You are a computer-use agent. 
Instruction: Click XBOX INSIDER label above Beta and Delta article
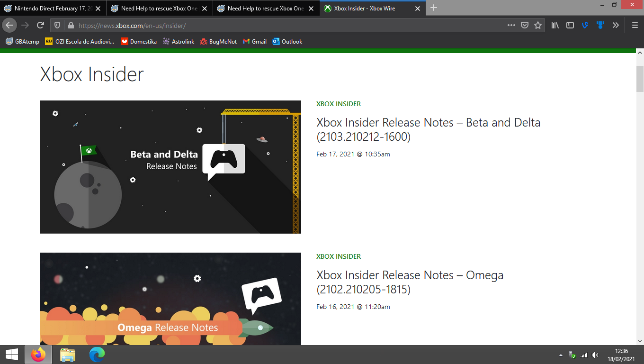point(339,104)
